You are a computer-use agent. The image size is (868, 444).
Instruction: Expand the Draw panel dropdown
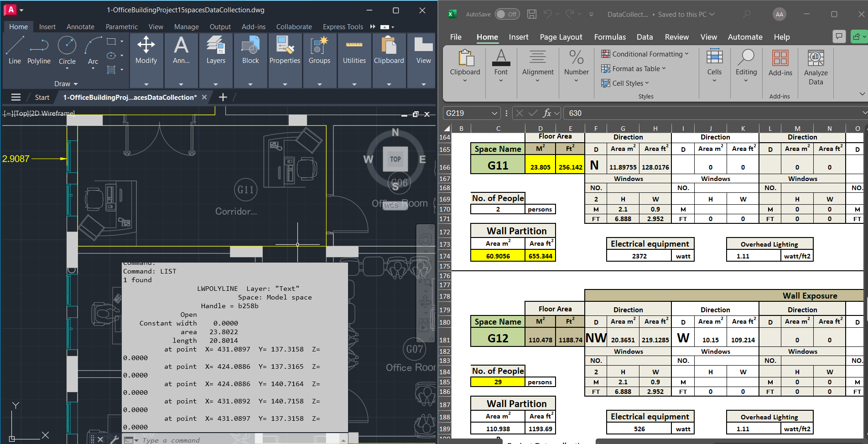(x=67, y=84)
